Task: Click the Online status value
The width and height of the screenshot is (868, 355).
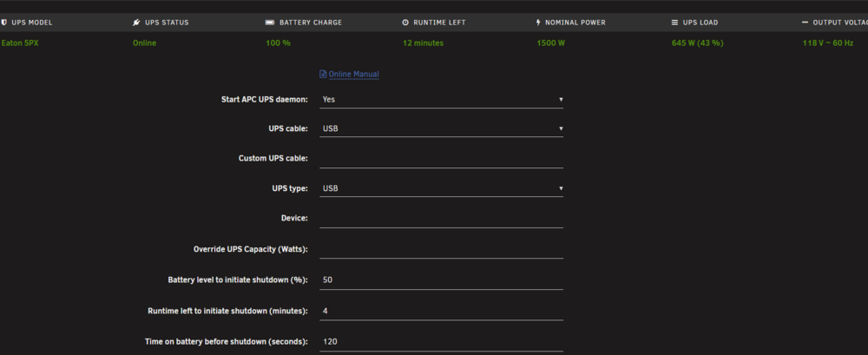Action: coord(144,43)
